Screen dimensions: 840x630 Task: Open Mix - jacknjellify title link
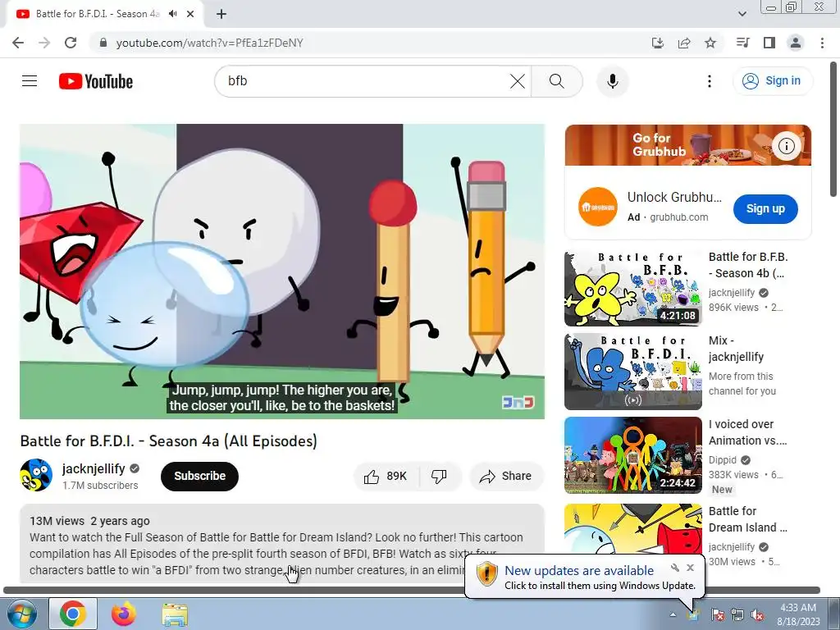pos(736,349)
